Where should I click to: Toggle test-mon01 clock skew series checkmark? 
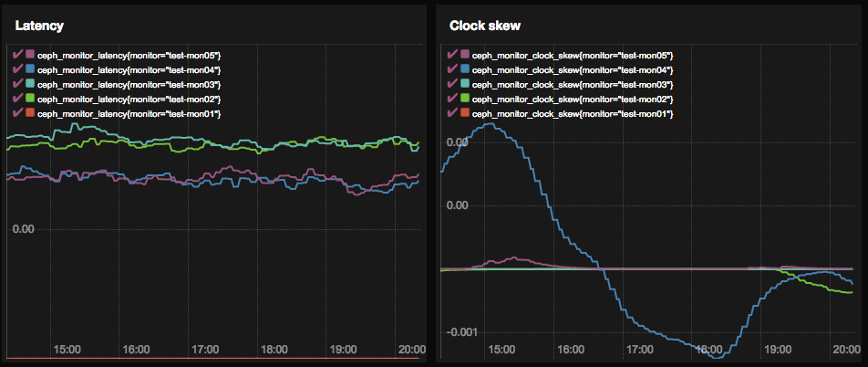tap(451, 113)
